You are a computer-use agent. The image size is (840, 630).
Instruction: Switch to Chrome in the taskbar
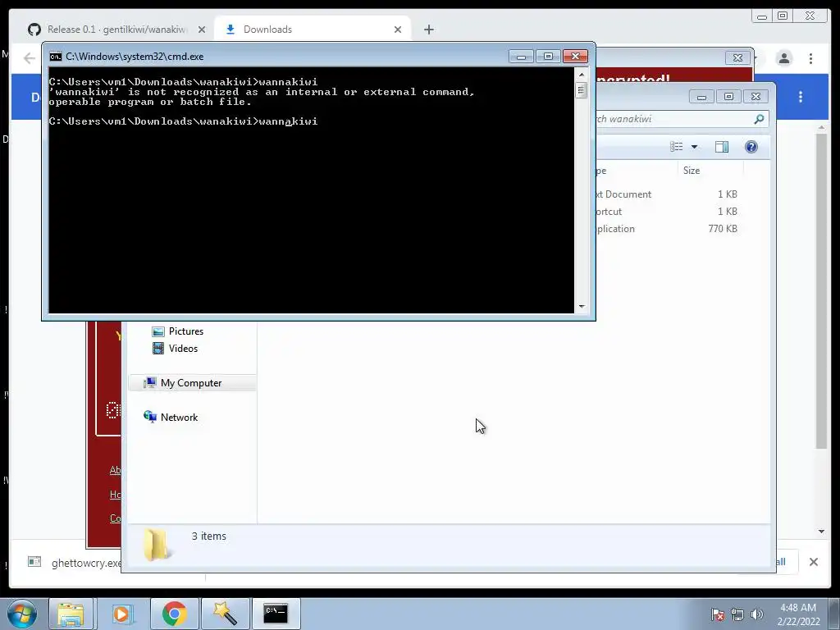click(x=174, y=614)
